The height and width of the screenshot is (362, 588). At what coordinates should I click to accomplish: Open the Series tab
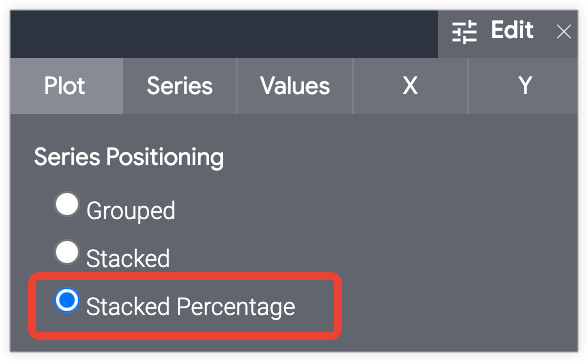(180, 86)
